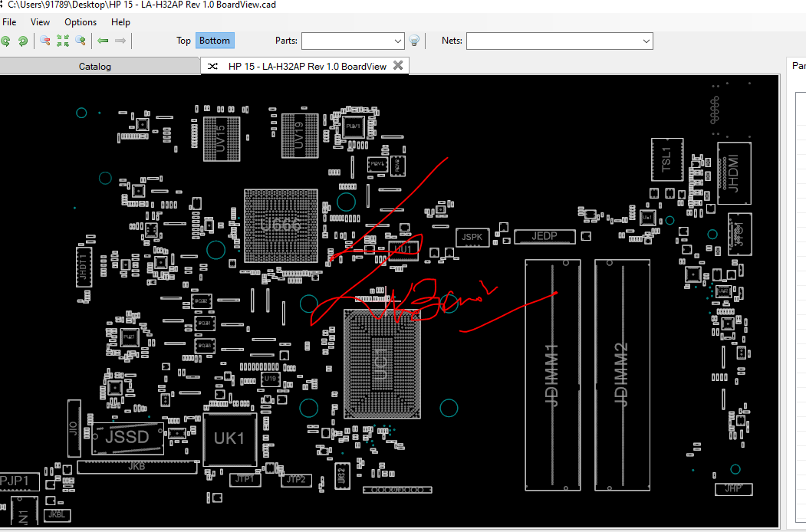Click the zoom out magnifier icon

tap(45, 41)
